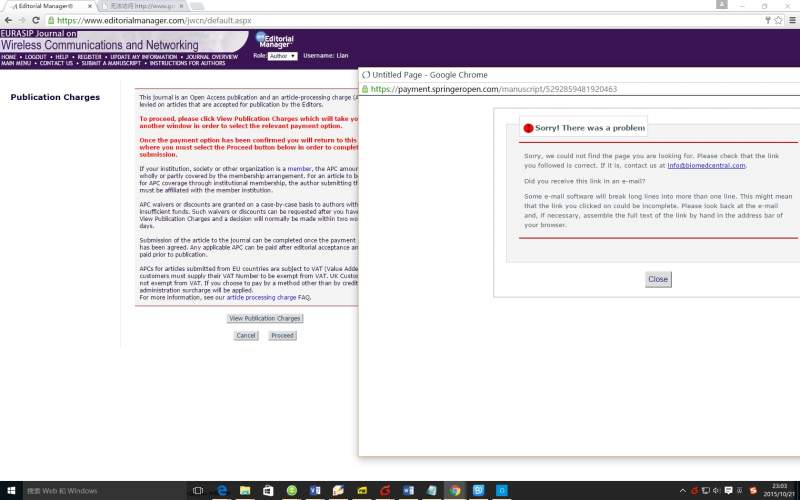Open Task View from the taskbar
The height and width of the screenshot is (500, 800).
point(198,491)
